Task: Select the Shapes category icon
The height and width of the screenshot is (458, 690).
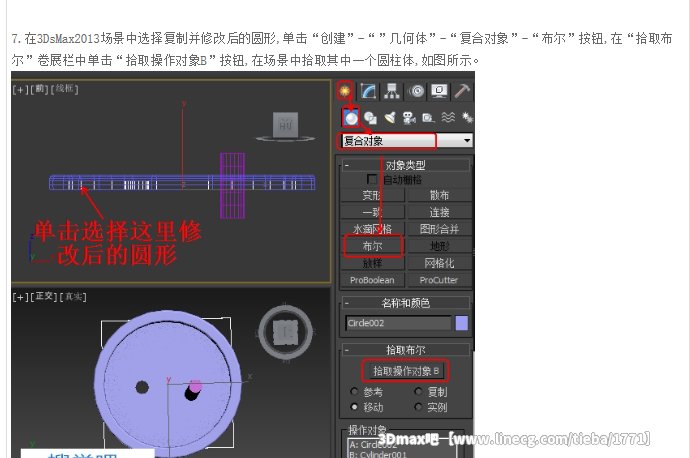Action: 371,117
